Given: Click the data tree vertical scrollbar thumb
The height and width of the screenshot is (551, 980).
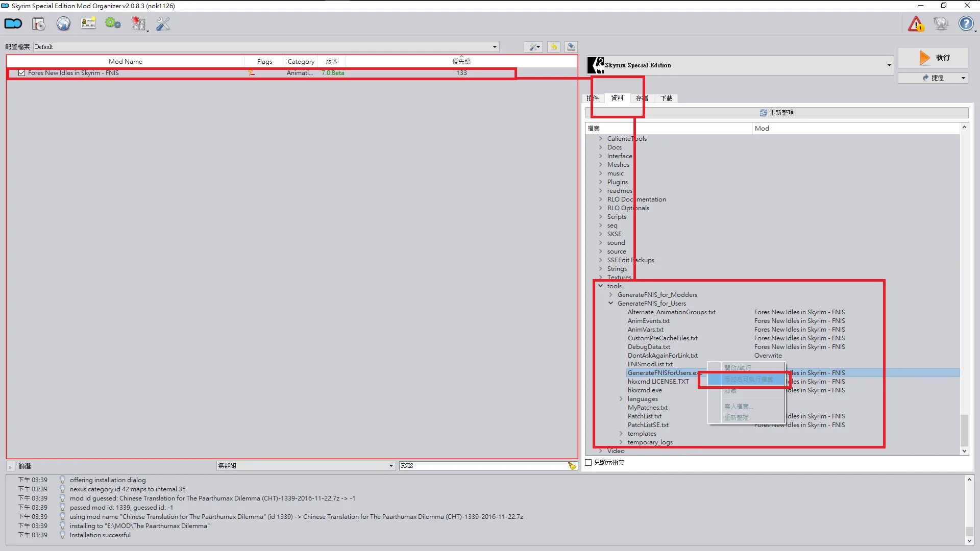Looking at the screenshot, I should click(x=964, y=430).
